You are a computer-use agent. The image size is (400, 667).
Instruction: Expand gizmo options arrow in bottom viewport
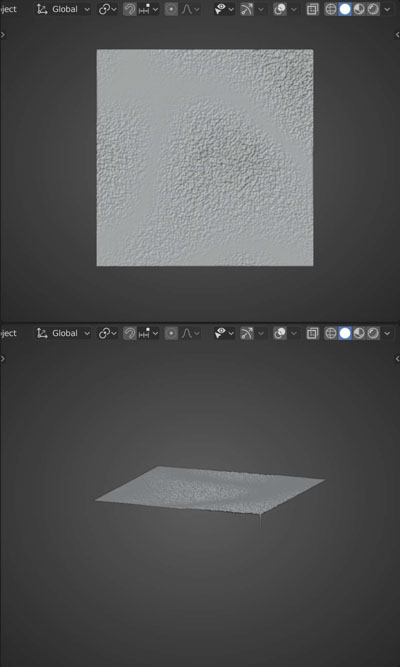(x=261, y=333)
